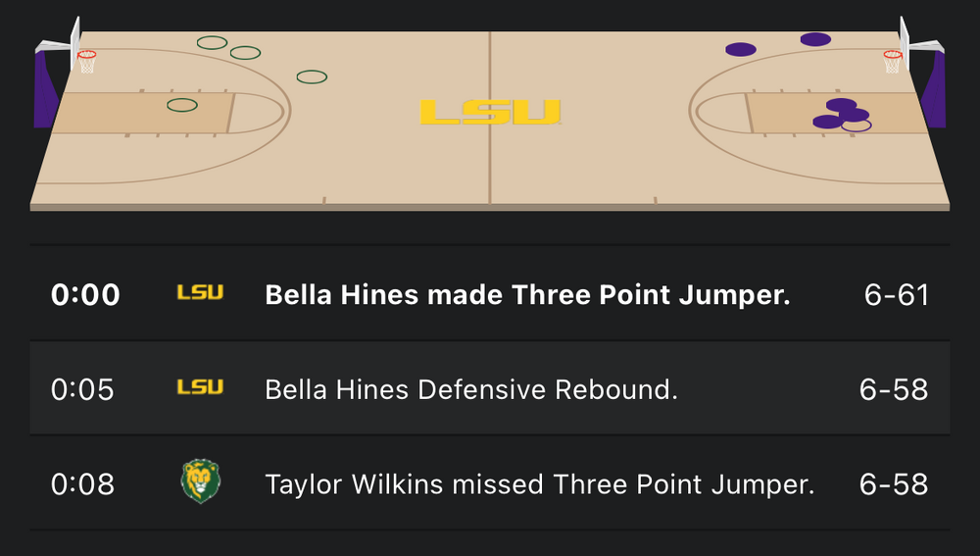Jump to the 0:00 timestamp
The image size is (980, 556).
[85, 294]
